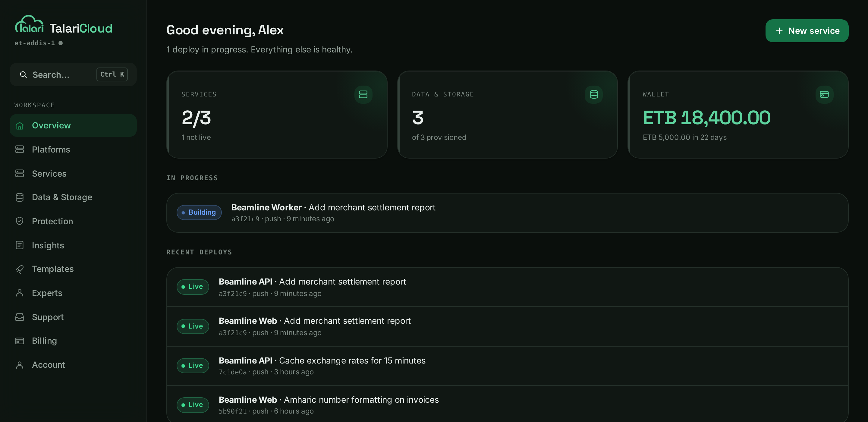Click the card icon on Wallet card

824,94
